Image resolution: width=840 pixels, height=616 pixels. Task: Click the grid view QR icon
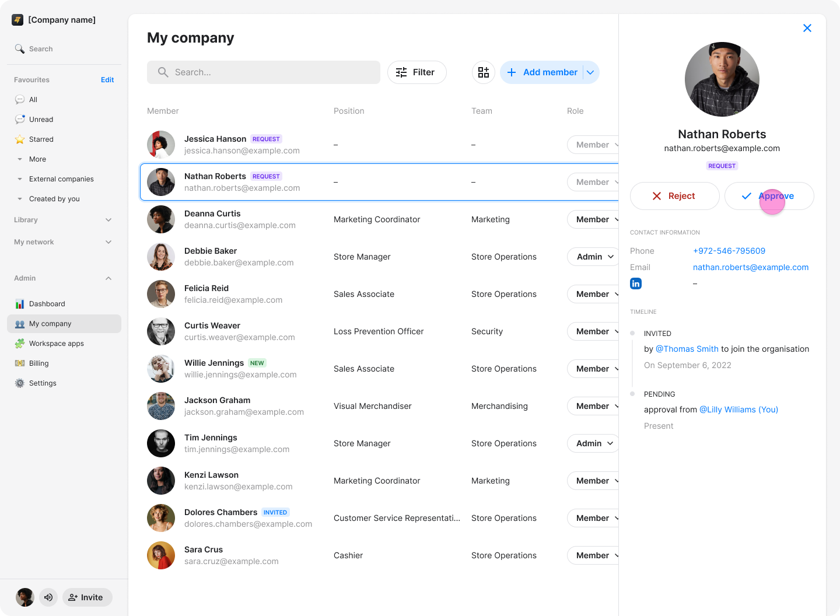click(x=484, y=72)
